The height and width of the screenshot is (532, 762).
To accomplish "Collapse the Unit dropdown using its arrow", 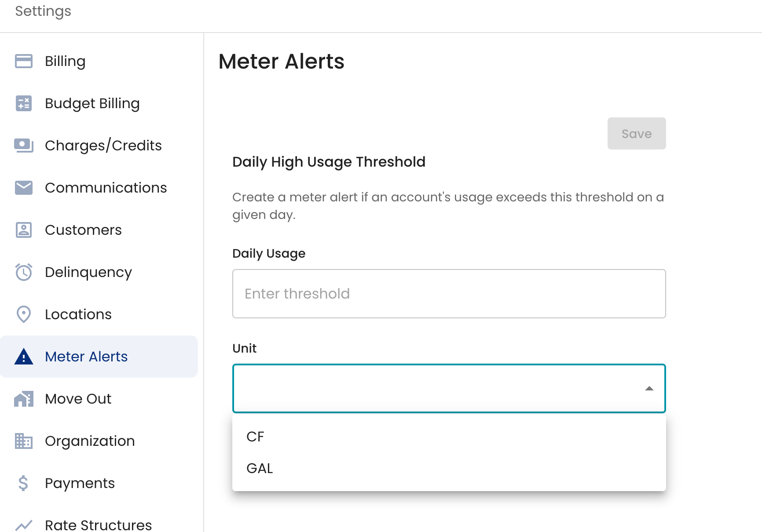I will [x=649, y=388].
